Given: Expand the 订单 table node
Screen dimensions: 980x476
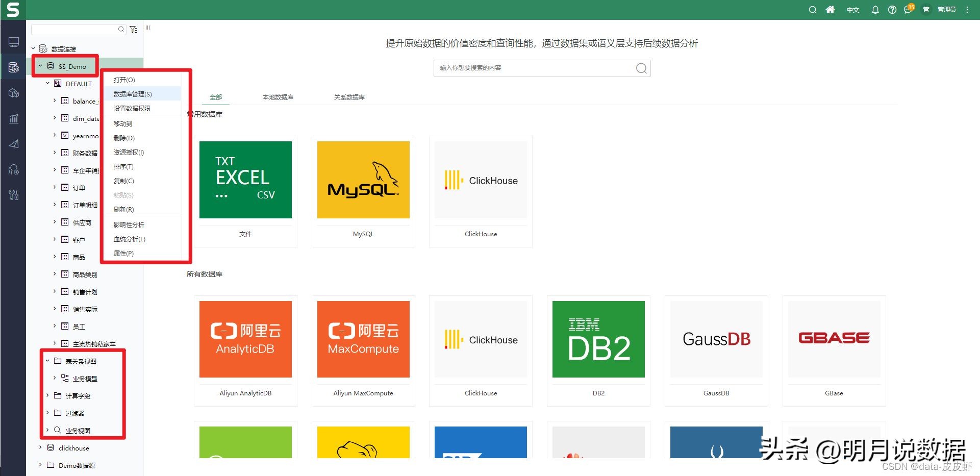Looking at the screenshot, I should tap(55, 187).
